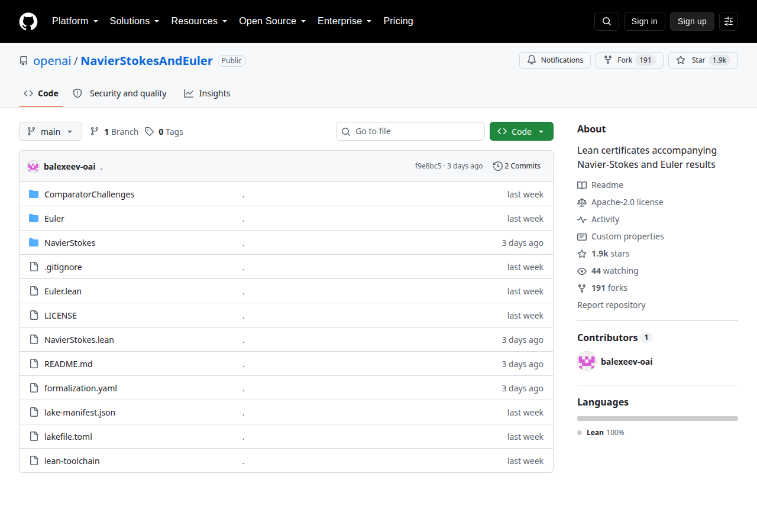Click the GitHub logo icon
The height and width of the screenshot is (532, 757).
point(28,21)
